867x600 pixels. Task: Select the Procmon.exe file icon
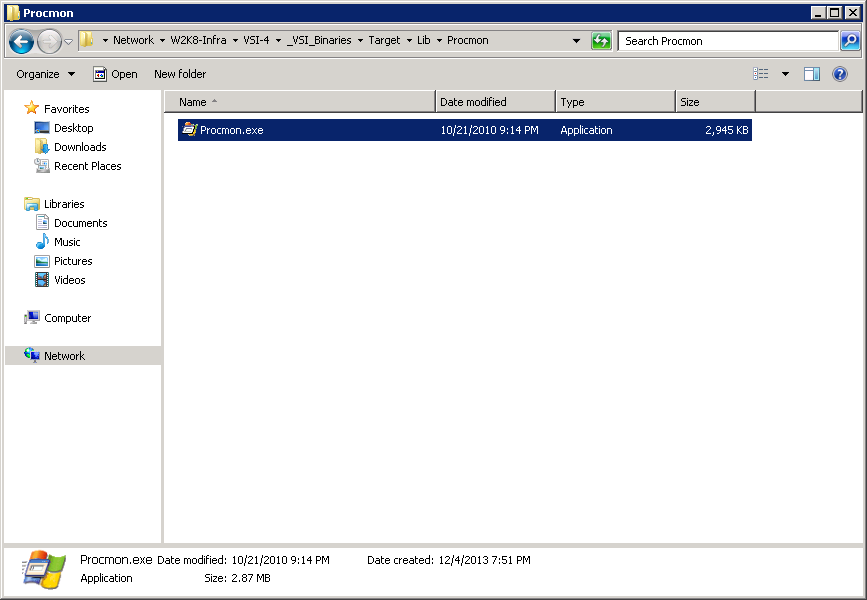(190, 129)
